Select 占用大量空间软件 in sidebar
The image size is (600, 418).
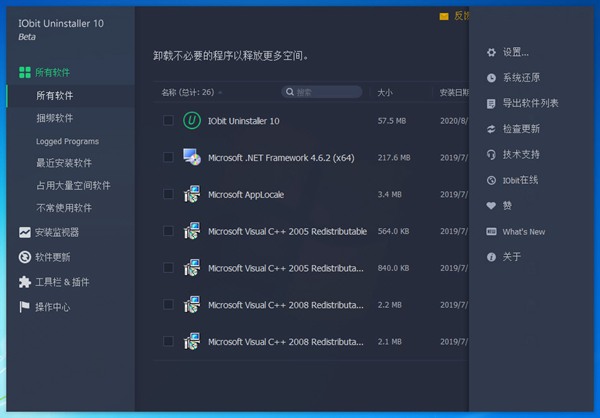73,185
